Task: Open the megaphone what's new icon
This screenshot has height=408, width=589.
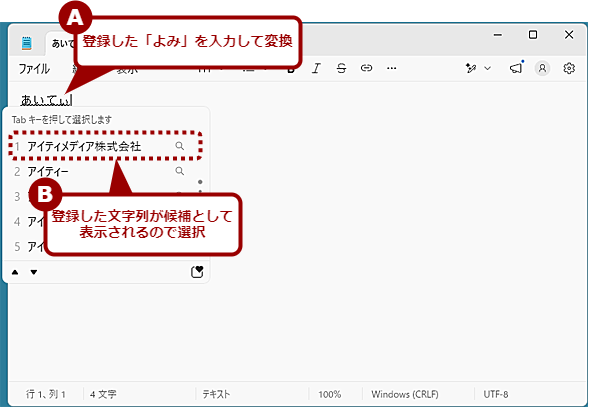Action: click(517, 68)
